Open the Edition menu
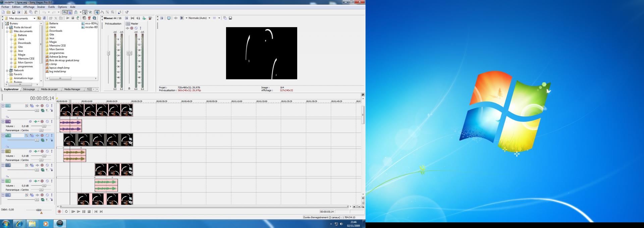This screenshot has width=644, height=228. (x=16, y=7)
